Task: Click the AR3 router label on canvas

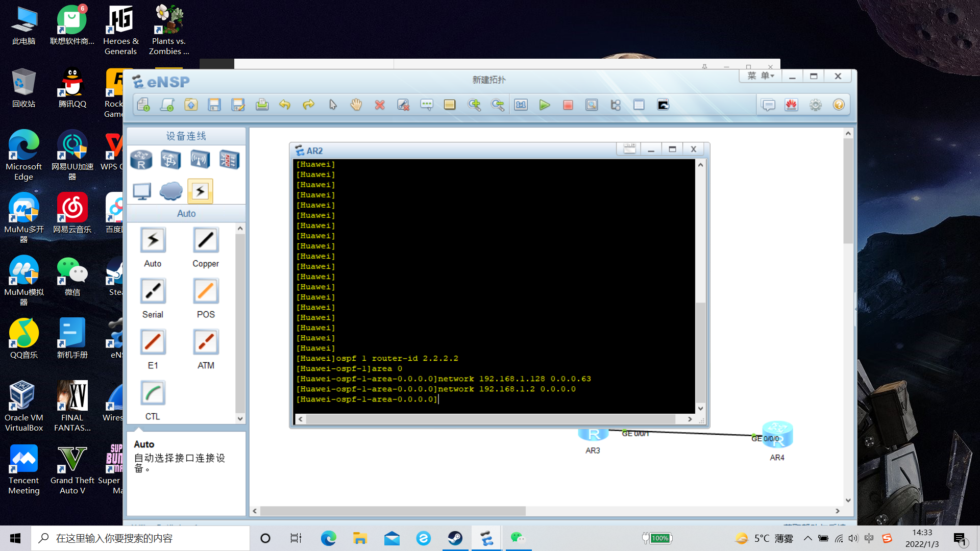Action: (593, 450)
